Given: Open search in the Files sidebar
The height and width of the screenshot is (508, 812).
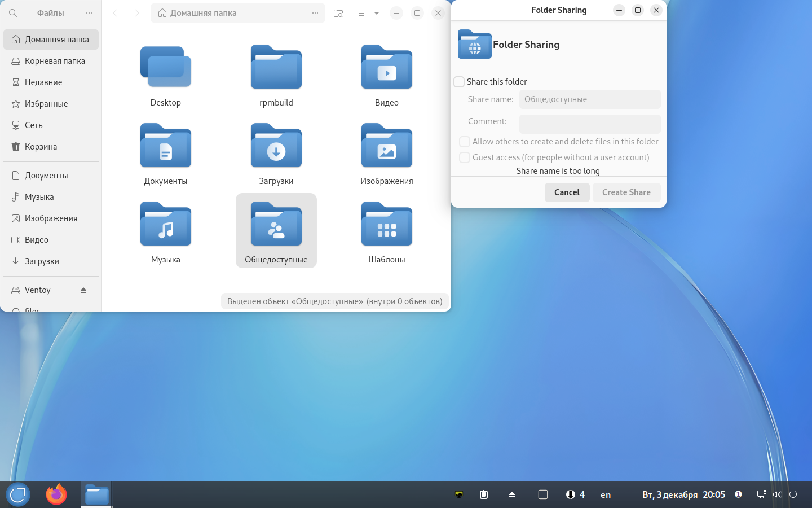Looking at the screenshot, I should click(x=13, y=13).
